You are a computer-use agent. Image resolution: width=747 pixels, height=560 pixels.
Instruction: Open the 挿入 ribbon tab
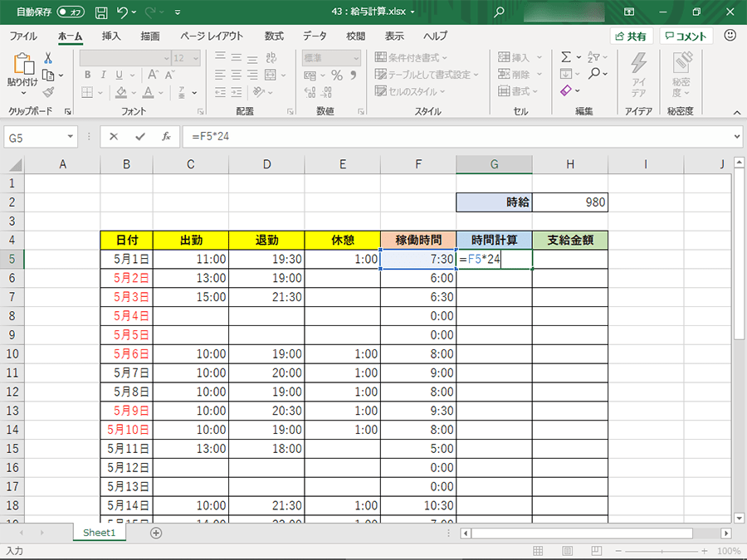point(111,37)
